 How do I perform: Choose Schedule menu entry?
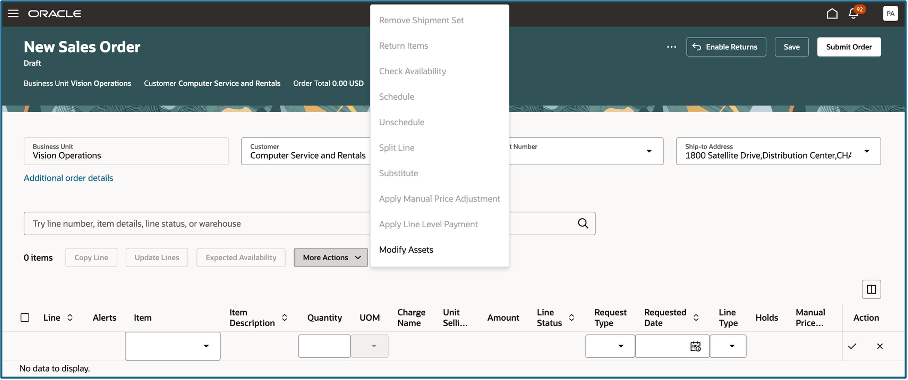pyautogui.click(x=440, y=97)
